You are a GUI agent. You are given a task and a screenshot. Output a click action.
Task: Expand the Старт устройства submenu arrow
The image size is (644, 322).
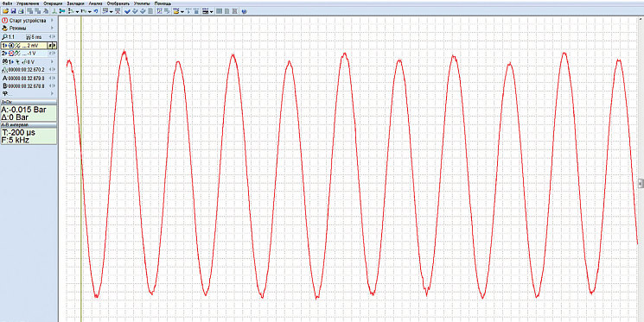(52, 21)
